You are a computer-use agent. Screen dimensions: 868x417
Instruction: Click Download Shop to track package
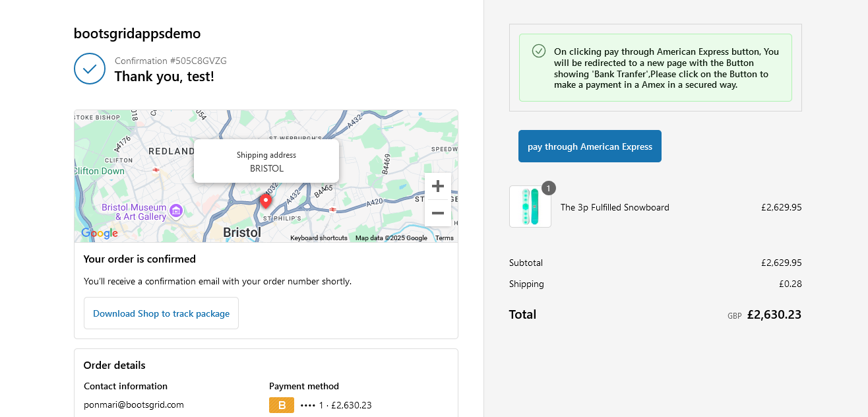[161, 313]
